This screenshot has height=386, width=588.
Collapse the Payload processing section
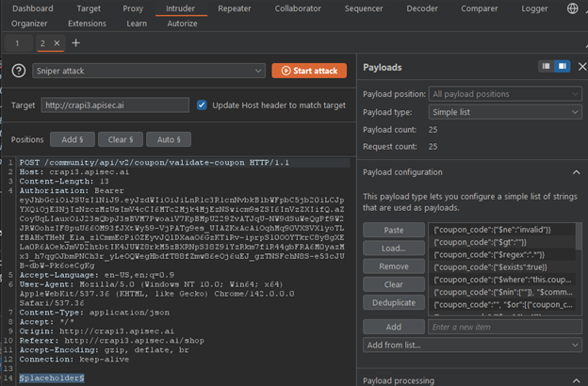576,380
